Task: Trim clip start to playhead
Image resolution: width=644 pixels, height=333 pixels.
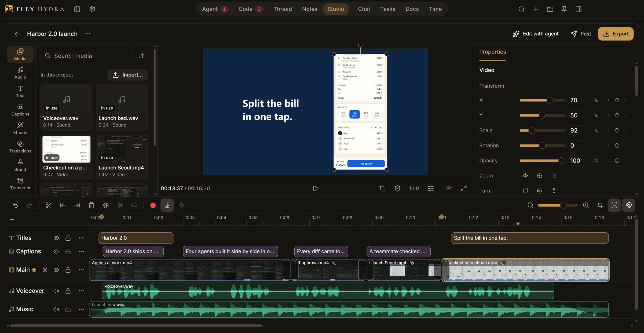Action: tap(63, 205)
